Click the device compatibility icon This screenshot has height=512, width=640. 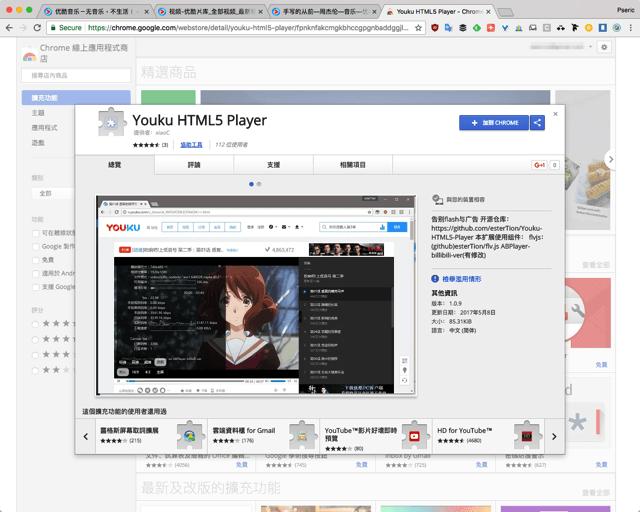click(437, 200)
